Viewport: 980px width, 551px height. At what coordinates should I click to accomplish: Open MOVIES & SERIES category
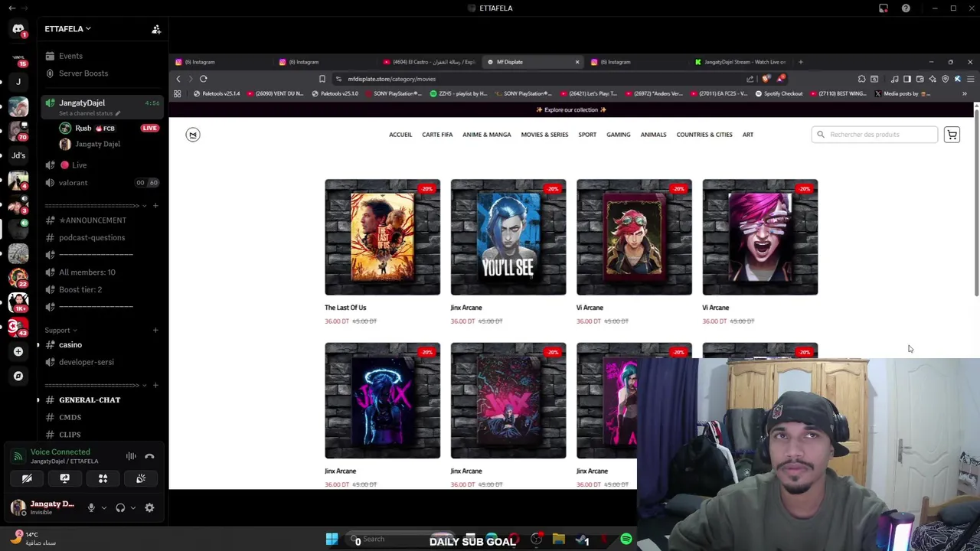click(x=544, y=135)
